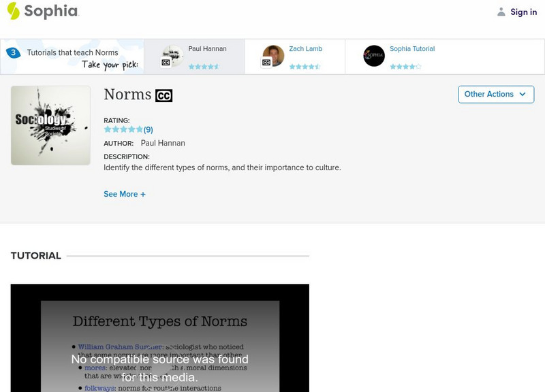Click the CC icon on Paul Hannan's thumbnail
Image resolution: width=545 pixels, height=392 pixels.
164,61
